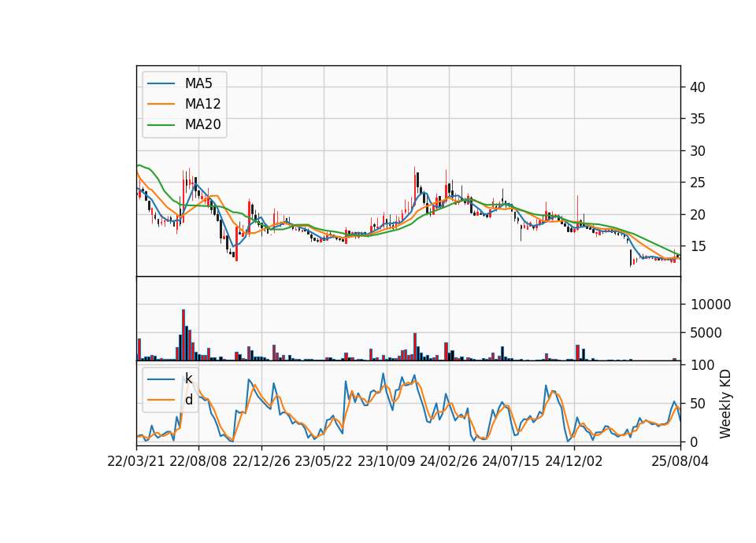Click the k legend label in KD panel
The image size is (756, 543).
(188, 379)
